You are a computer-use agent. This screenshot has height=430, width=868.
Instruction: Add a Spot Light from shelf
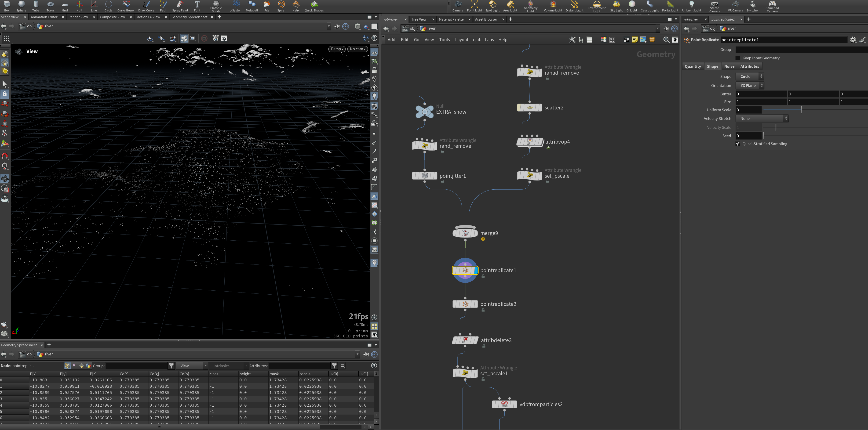[x=492, y=6]
